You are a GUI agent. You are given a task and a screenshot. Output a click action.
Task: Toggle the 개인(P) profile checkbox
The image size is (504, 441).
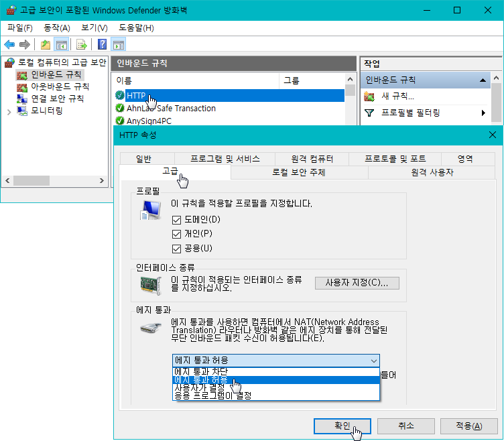(176, 234)
